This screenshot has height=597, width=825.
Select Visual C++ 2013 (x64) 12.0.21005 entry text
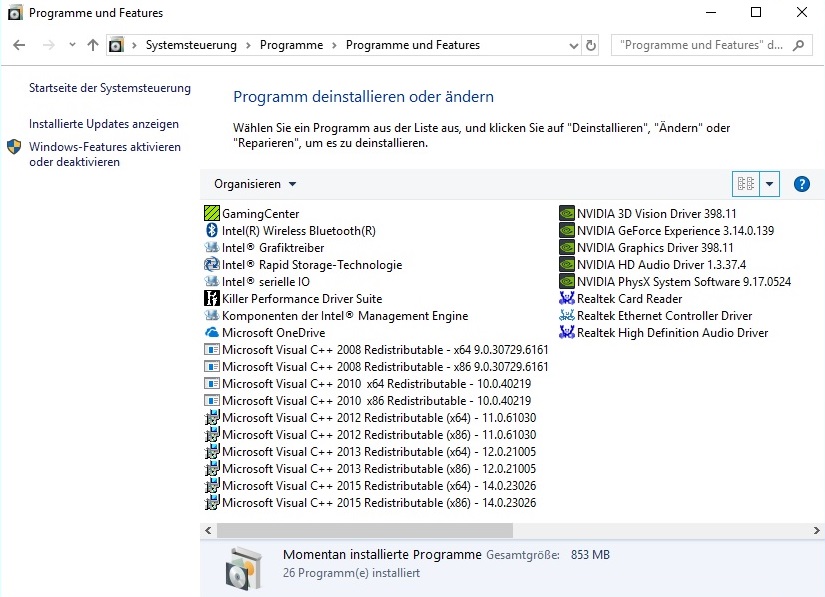point(379,452)
